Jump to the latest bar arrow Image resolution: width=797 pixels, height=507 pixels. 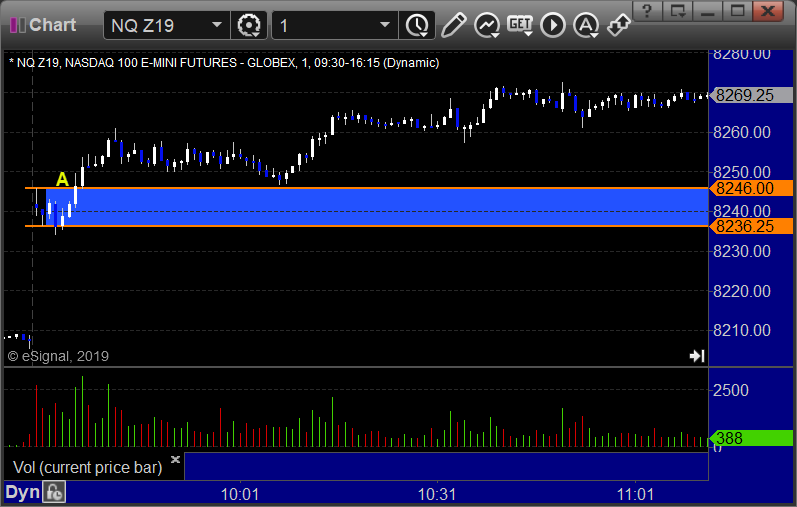point(697,356)
